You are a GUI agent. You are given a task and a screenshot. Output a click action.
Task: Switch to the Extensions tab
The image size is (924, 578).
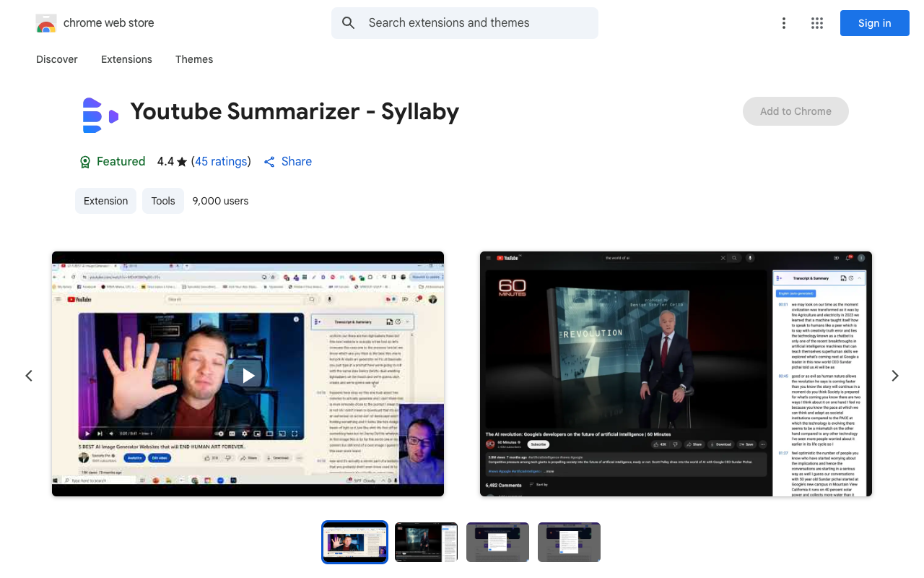(x=126, y=59)
